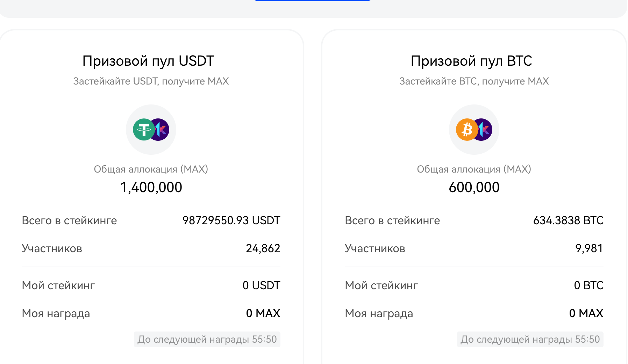Click Мой стейкинг value 0 USDT
Screen dimensions: 628x364
click(262, 285)
